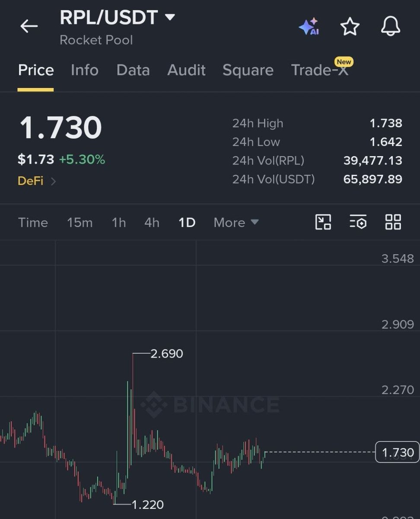
Task: Click the 3.548 axis price label
Action: [398, 259]
